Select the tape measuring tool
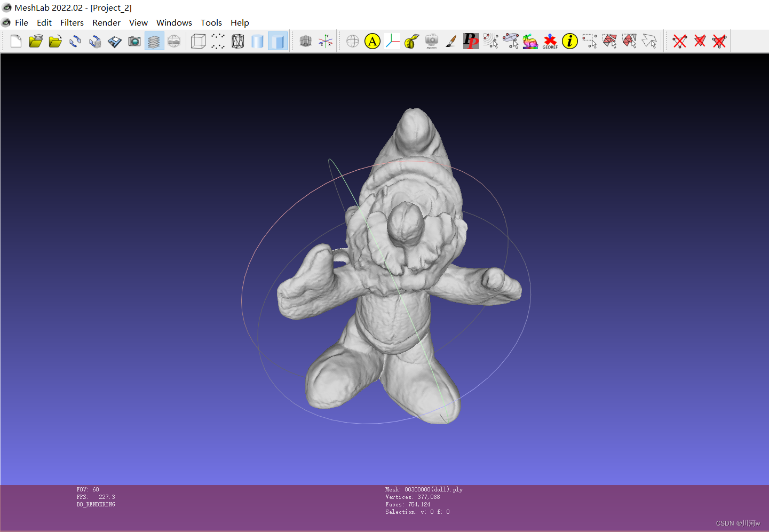 [x=412, y=41]
